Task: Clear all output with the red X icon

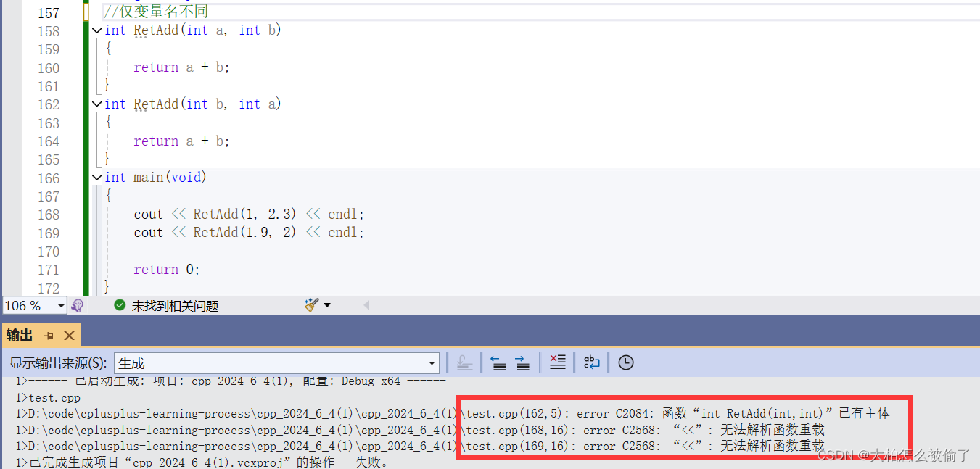Action: tap(557, 362)
